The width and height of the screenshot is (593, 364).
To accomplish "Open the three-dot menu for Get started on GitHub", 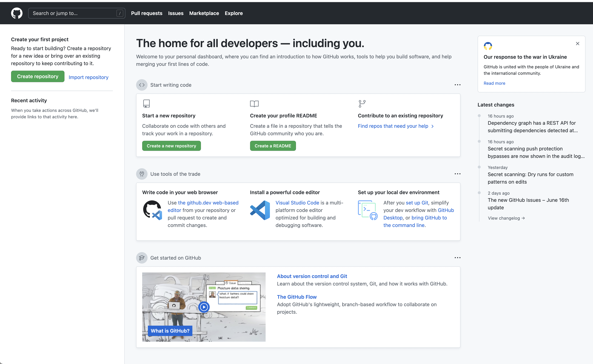I will [457, 258].
